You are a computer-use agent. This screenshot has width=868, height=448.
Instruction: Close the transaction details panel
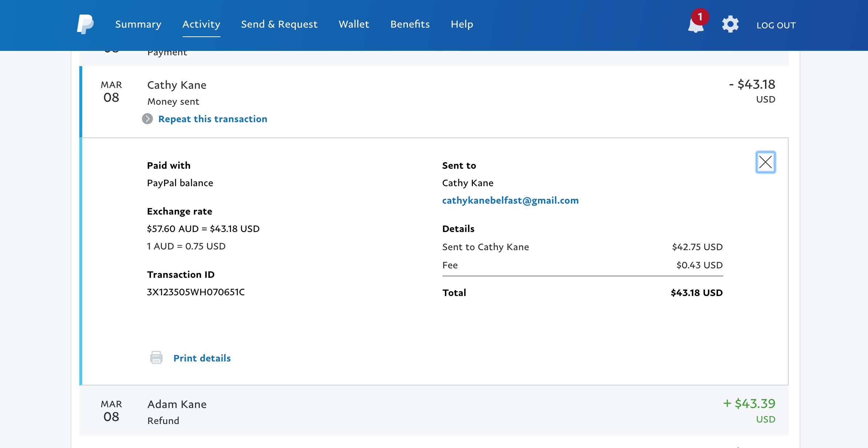tap(765, 162)
